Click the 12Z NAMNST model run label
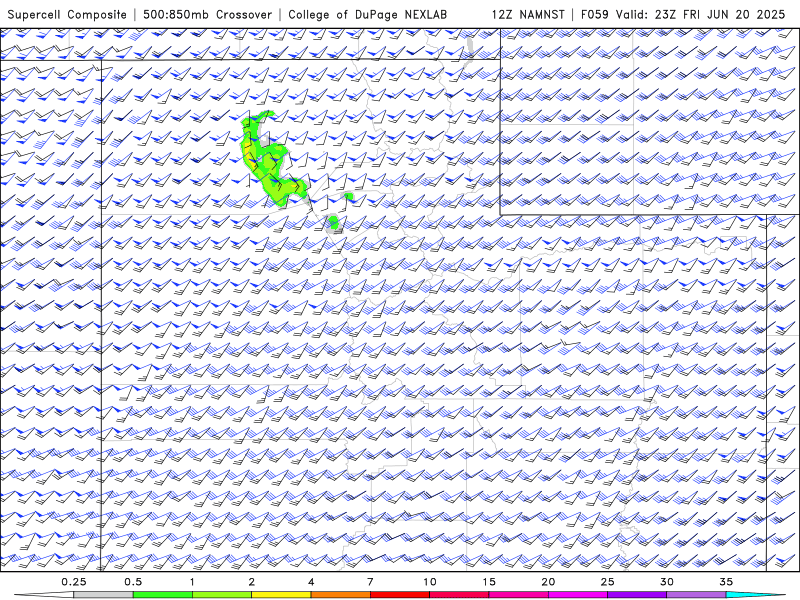Screen dimensions: 800x600 pos(528,14)
